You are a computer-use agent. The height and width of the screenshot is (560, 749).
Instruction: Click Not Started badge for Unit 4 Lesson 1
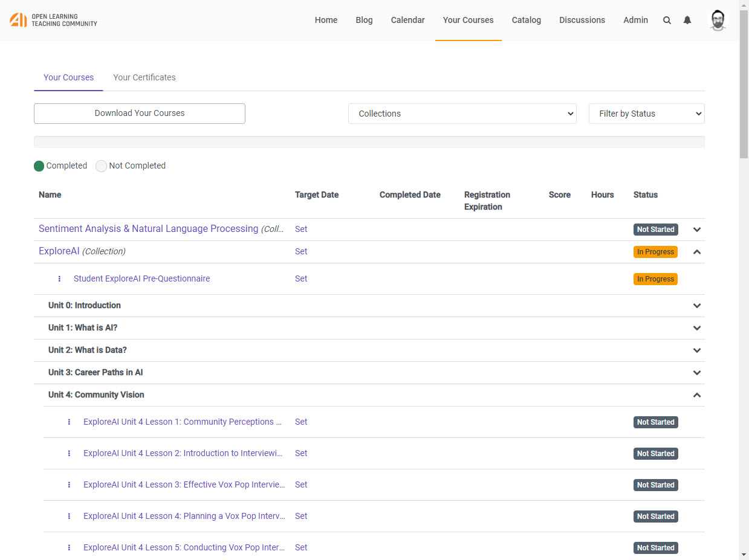coord(655,422)
